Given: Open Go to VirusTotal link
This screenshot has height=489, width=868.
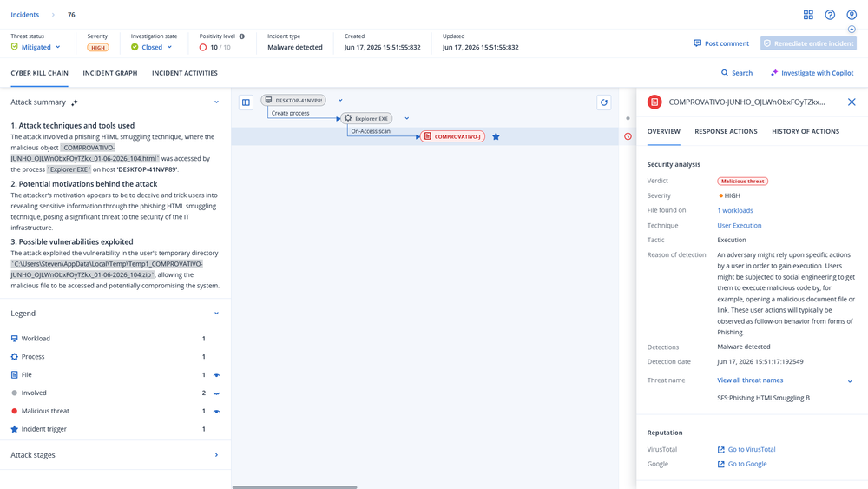Looking at the screenshot, I should [746, 450].
